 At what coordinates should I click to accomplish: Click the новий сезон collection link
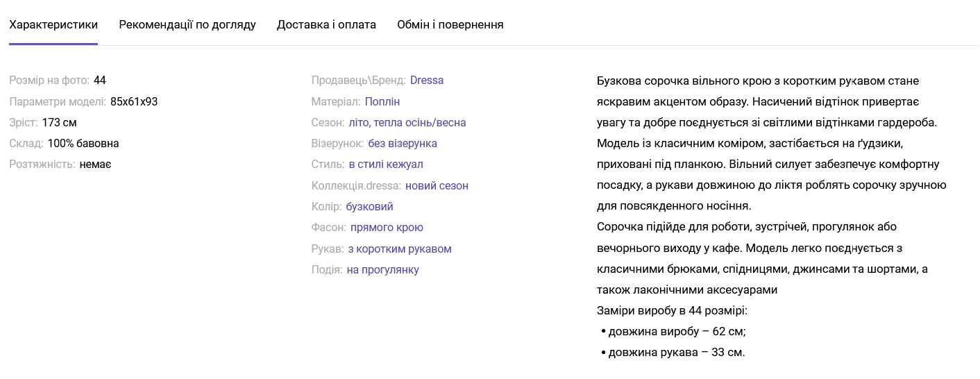click(437, 186)
